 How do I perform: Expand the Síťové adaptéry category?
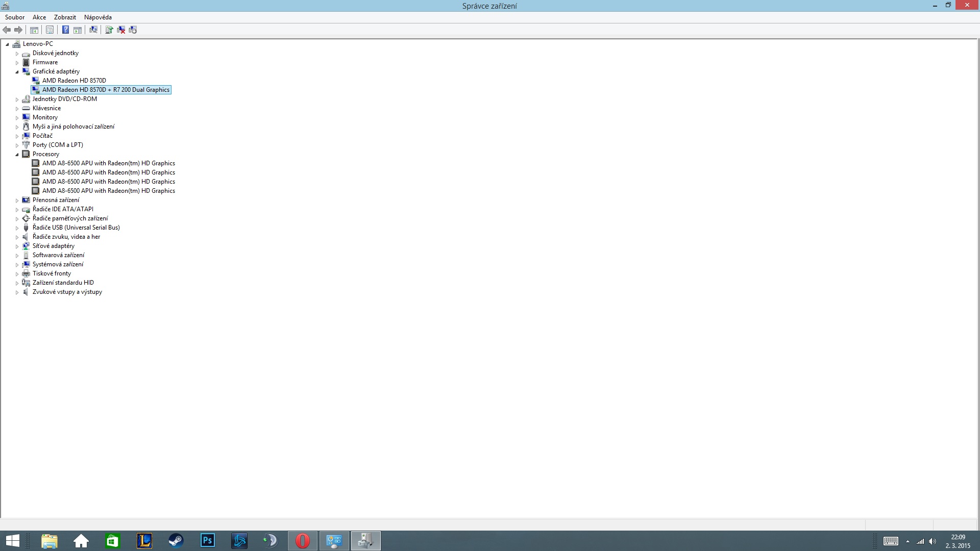tap(17, 246)
